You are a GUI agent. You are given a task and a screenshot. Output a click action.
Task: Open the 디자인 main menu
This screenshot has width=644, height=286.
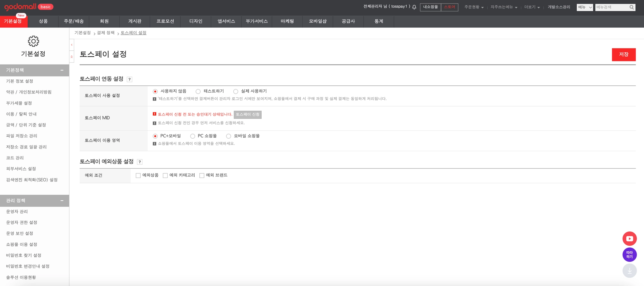(x=196, y=21)
